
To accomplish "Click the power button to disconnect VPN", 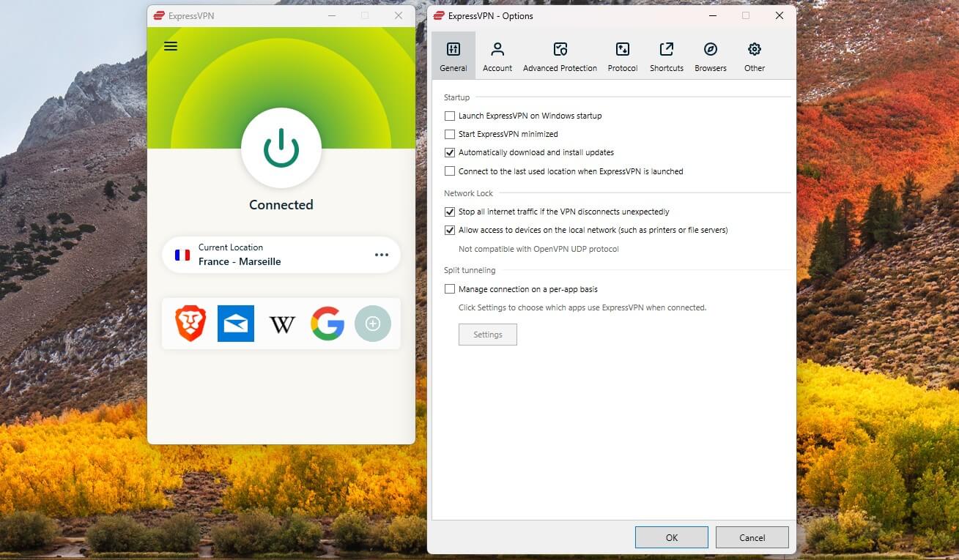I will (x=281, y=149).
